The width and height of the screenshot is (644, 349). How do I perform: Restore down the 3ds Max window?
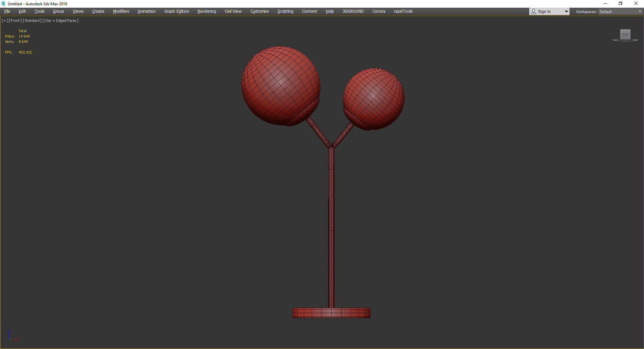[621, 4]
